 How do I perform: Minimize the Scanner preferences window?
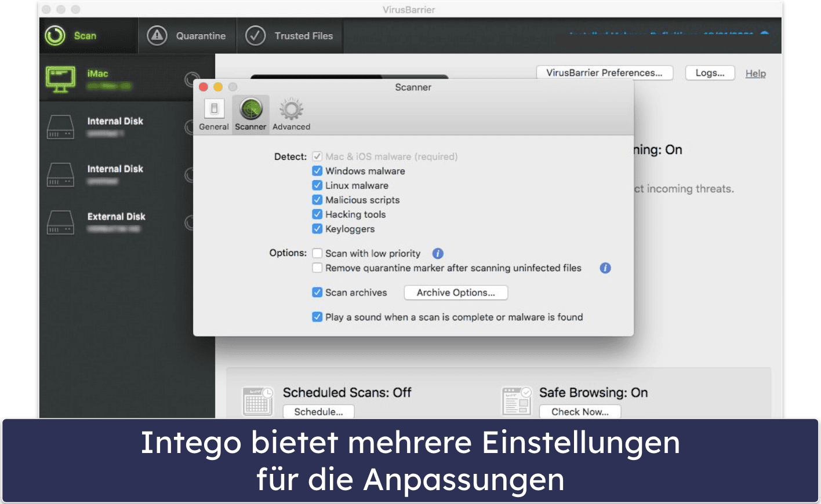218,87
